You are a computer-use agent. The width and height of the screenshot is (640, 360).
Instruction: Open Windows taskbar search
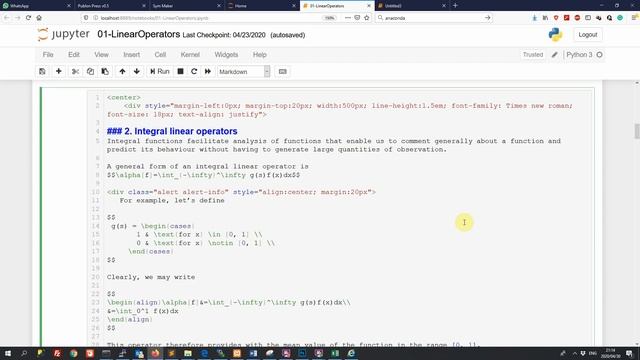[24, 353]
